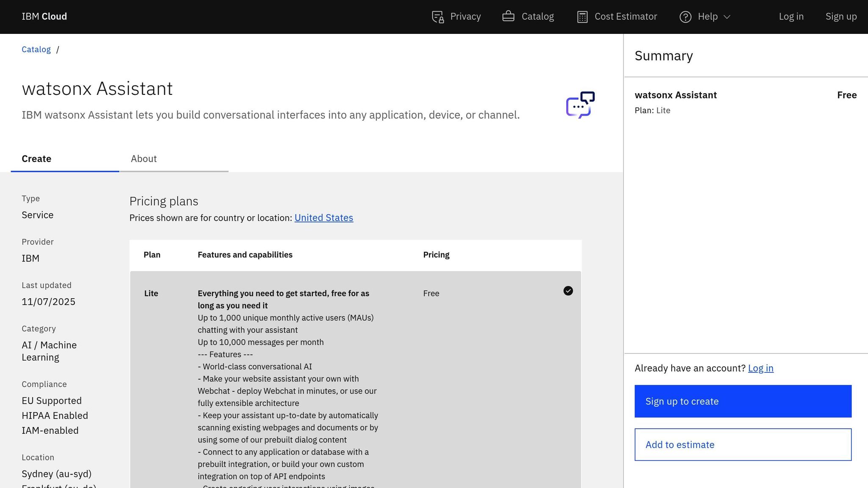Screen dimensions: 868x488
Task: Click the IBM Cloud logo
Action: [44, 17]
